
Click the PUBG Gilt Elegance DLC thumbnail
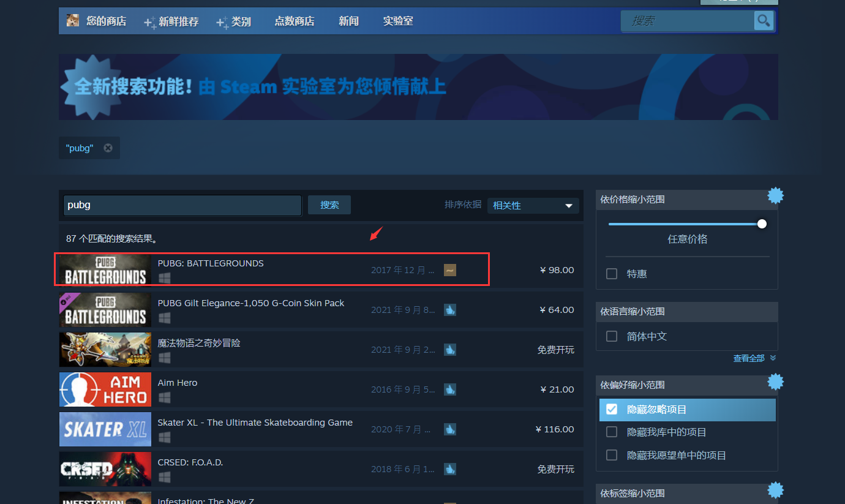[105, 310]
